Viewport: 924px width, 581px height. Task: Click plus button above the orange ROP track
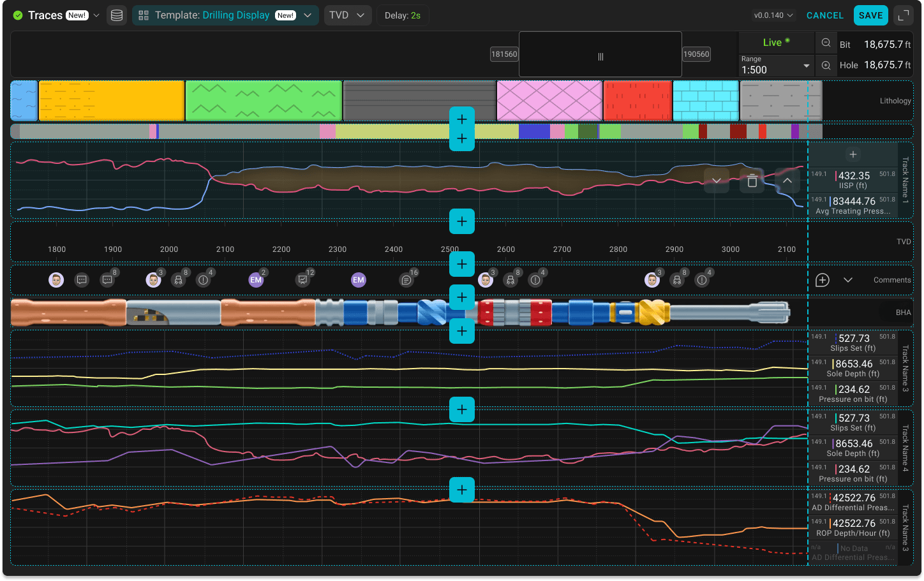[x=462, y=490]
